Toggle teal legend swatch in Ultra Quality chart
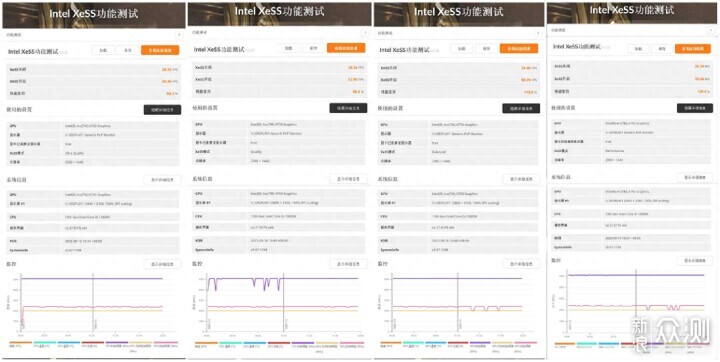Image resolution: width=720 pixels, height=362 pixels. click(x=45, y=342)
